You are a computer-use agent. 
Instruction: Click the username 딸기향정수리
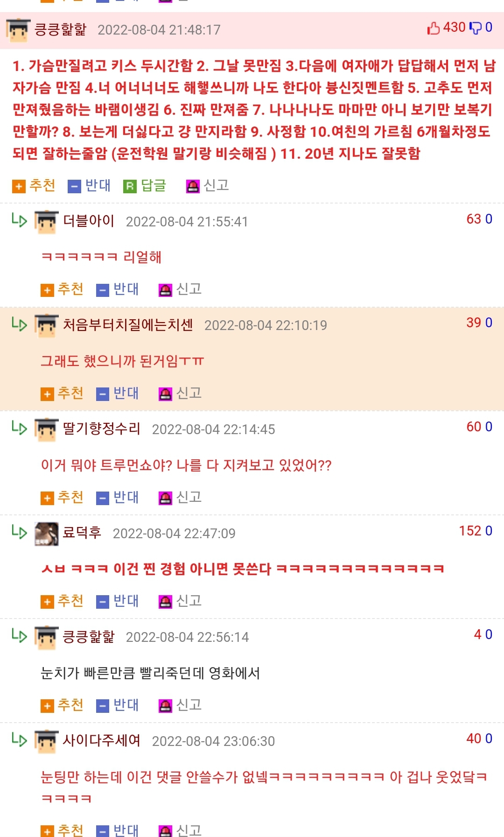(x=102, y=429)
